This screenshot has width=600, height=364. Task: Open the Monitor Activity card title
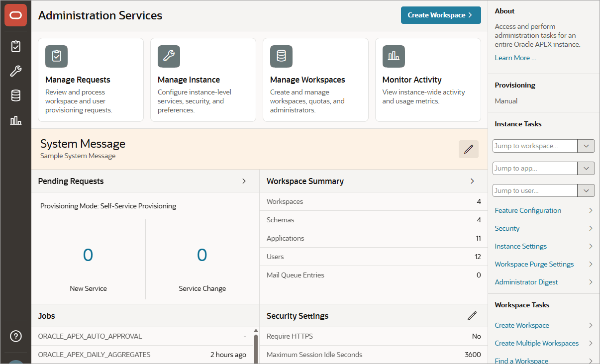point(412,80)
